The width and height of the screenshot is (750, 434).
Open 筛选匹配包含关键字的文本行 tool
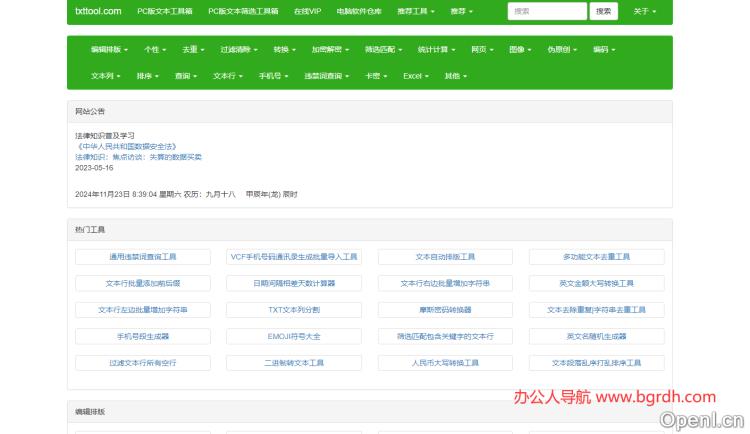coord(445,336)
